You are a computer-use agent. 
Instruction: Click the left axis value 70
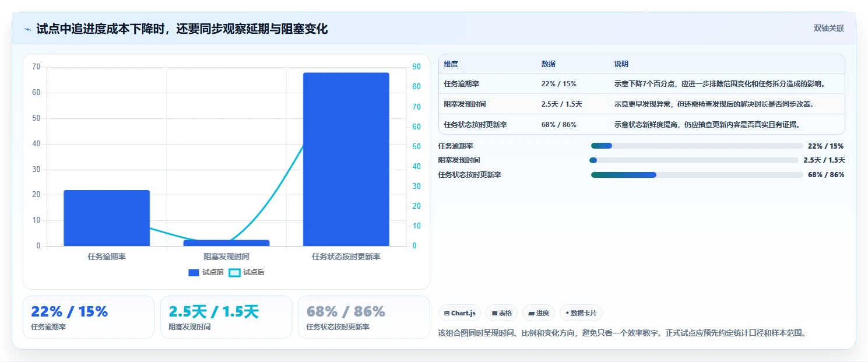[x=36, y=67]
